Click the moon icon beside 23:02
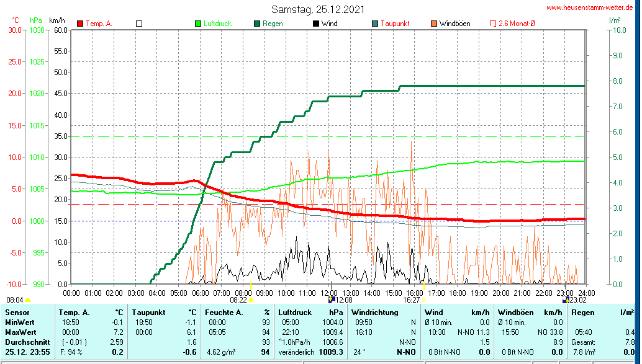The width and height of the screenshot is (642, 364). point(566,300)
